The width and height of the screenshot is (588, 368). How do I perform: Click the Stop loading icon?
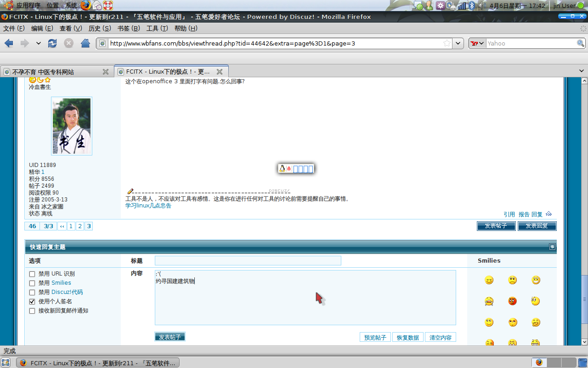click(68, 43)
